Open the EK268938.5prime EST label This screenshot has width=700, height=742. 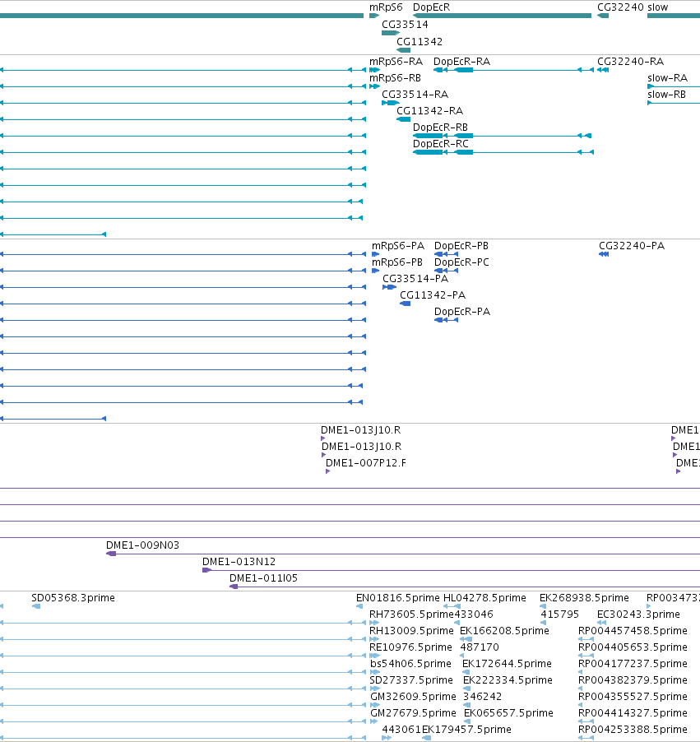(x=584, y=598)
